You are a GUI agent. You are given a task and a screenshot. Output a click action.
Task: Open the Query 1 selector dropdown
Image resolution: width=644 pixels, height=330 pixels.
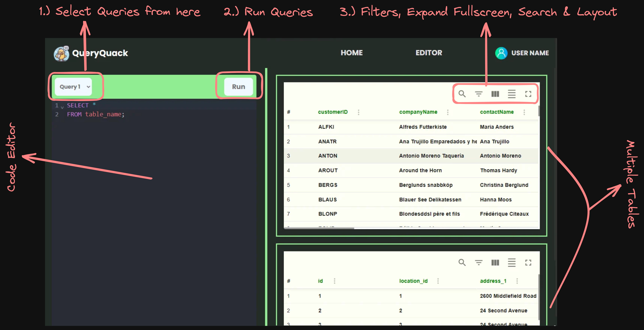pos(73,87)
